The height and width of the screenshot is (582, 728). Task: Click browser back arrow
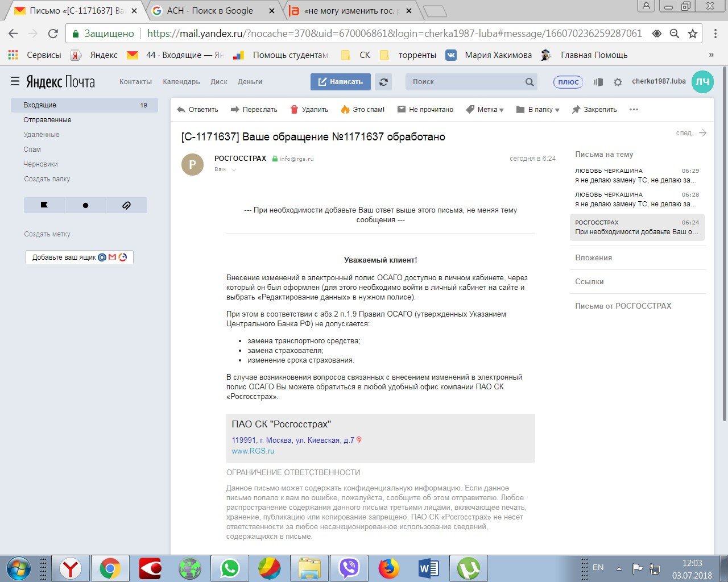(x=13, y=34)
